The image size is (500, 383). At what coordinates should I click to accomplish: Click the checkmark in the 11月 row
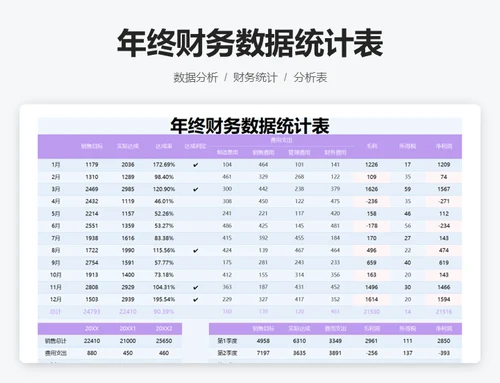tap(196, 287)
